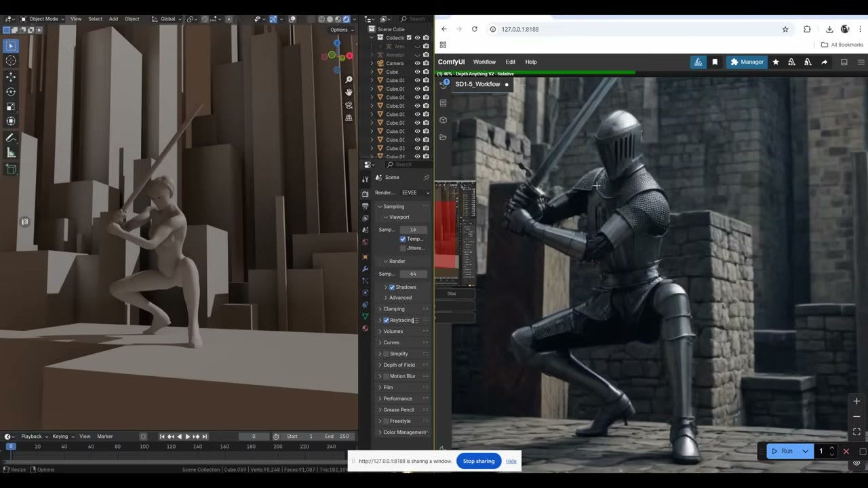Open ComfyUI node library sidebar icon
The height and width of the screenshot is (488, 868).
[443, 103]
